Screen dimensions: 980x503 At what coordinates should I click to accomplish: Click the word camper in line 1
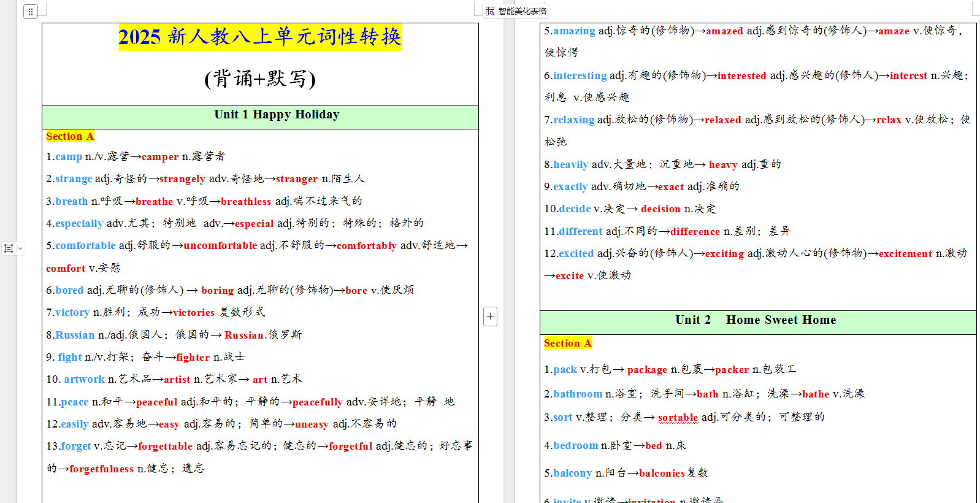(x=160, y=157)
